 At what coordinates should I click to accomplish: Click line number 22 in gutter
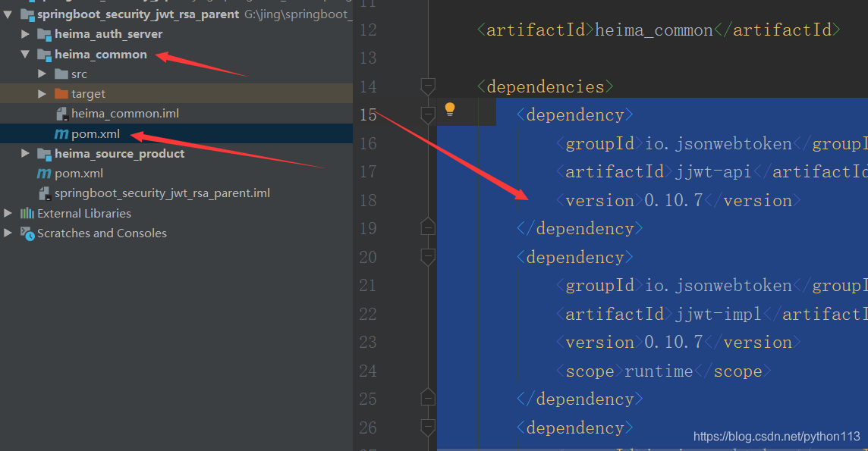[x=368, y=314]
